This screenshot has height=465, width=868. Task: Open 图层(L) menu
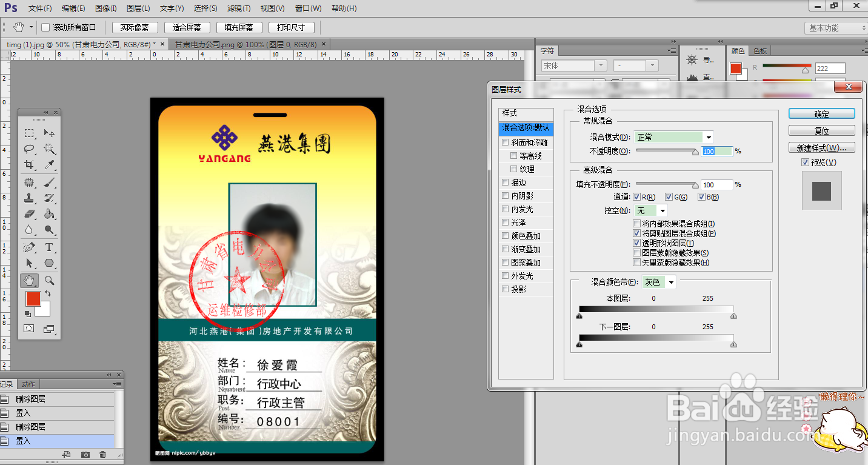coord(139,8)
